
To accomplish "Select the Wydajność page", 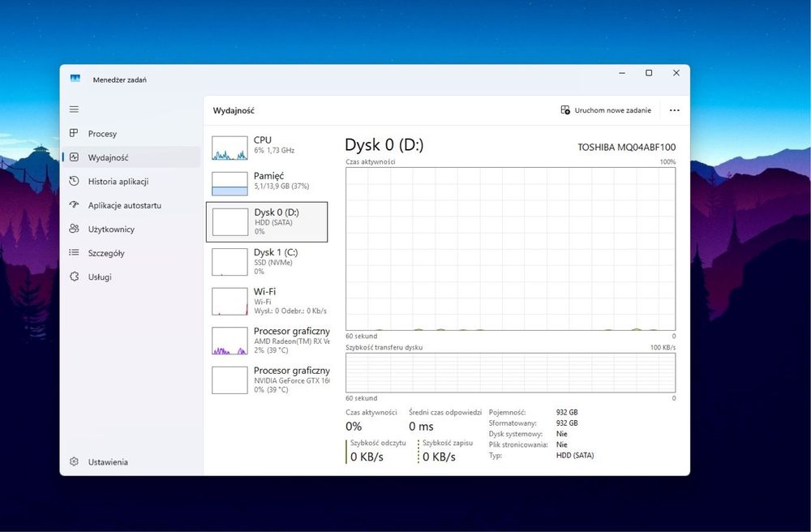I will 131,157.
